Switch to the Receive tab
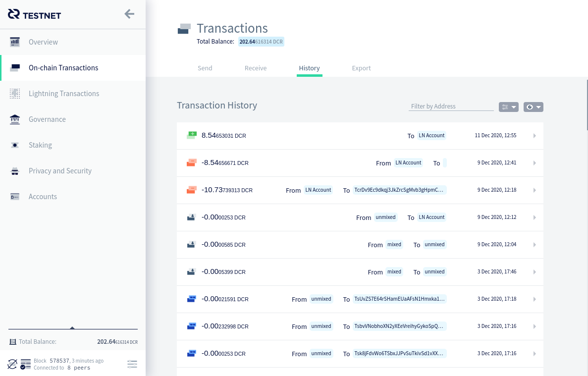 tap(256, 68)
